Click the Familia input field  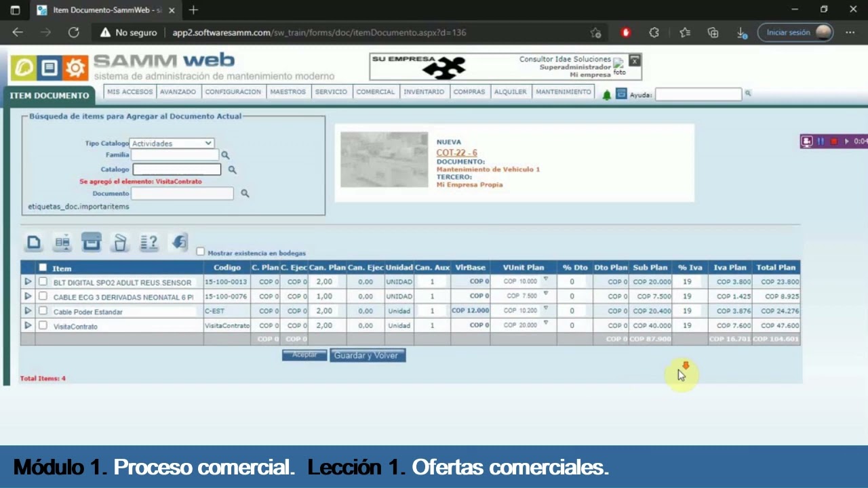[174, 155]
